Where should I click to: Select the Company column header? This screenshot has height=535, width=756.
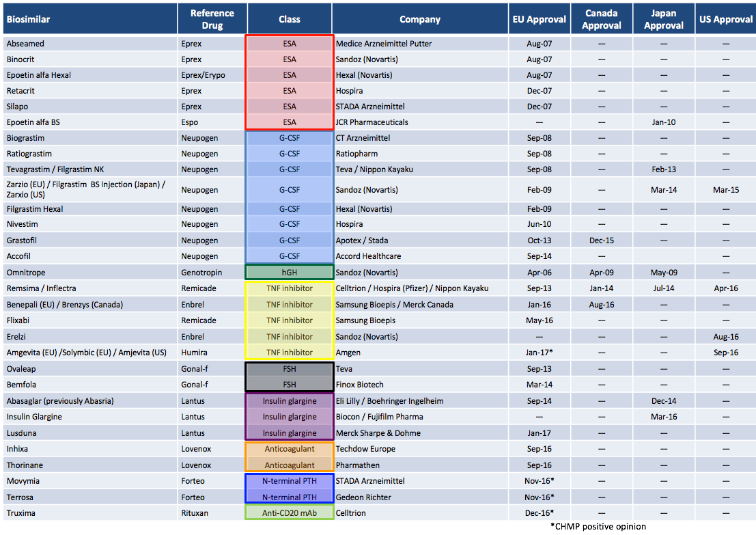point(419,18)
